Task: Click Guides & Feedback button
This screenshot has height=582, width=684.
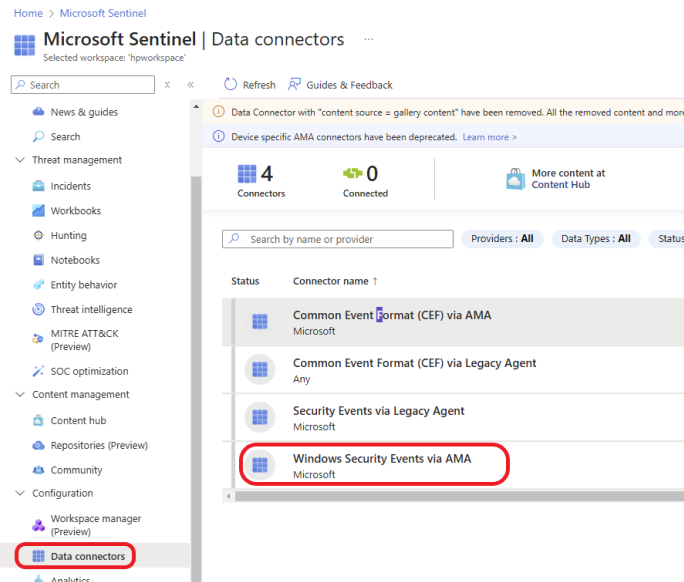Action: (340, 85)
